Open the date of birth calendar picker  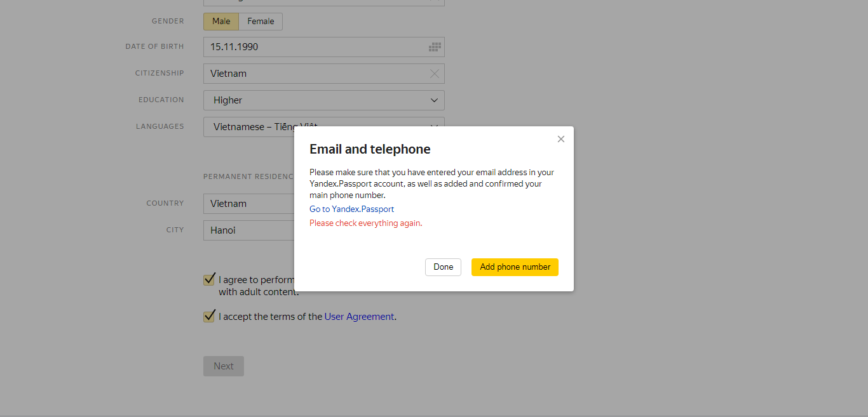435,47
